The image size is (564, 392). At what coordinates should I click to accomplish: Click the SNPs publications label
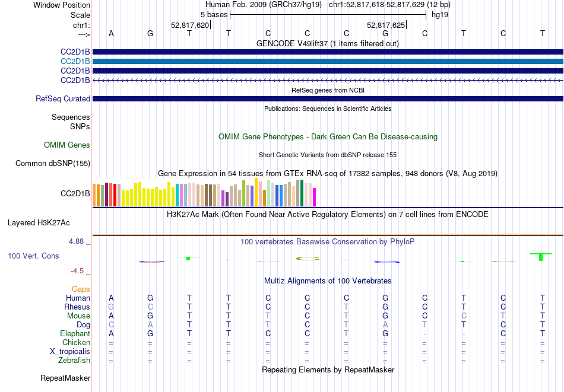tap(80, 126)
